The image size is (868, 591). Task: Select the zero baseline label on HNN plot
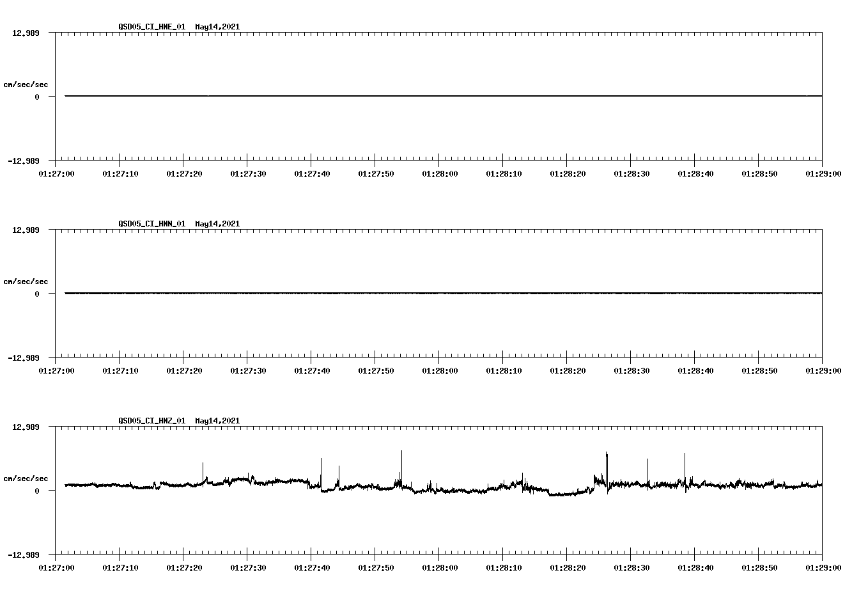(x=36, y=294)
